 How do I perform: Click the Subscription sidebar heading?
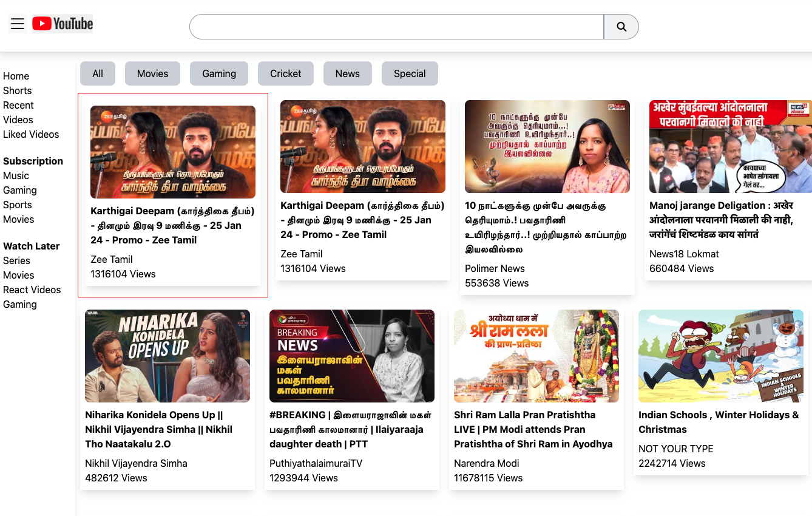[x=33, y=161]
